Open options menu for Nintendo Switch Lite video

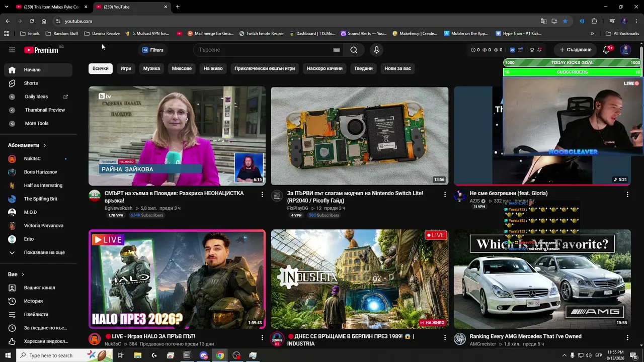tap(445, 194)
